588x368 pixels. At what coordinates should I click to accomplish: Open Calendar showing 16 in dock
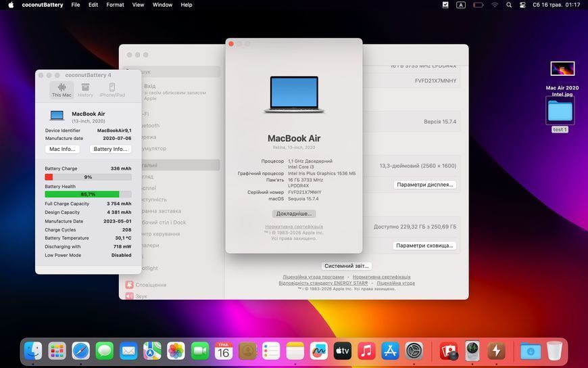coord(224,351)
